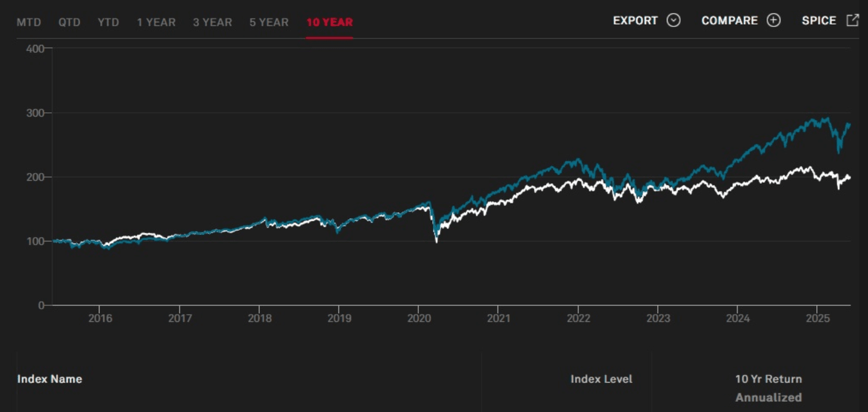The height and width of the screenshot is (412, 868).
Task: Click the circled plus icon next to Compare
Action: pos(773,21)
